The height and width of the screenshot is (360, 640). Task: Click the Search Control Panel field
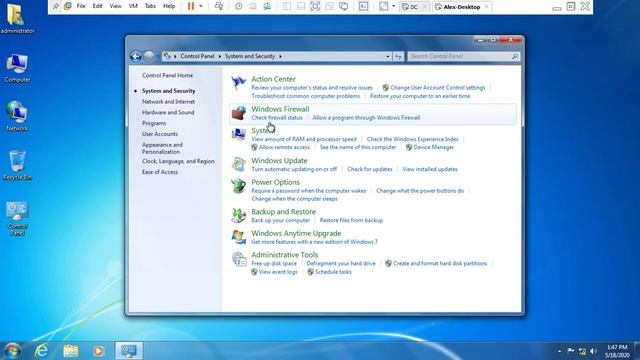click(464, 56)
